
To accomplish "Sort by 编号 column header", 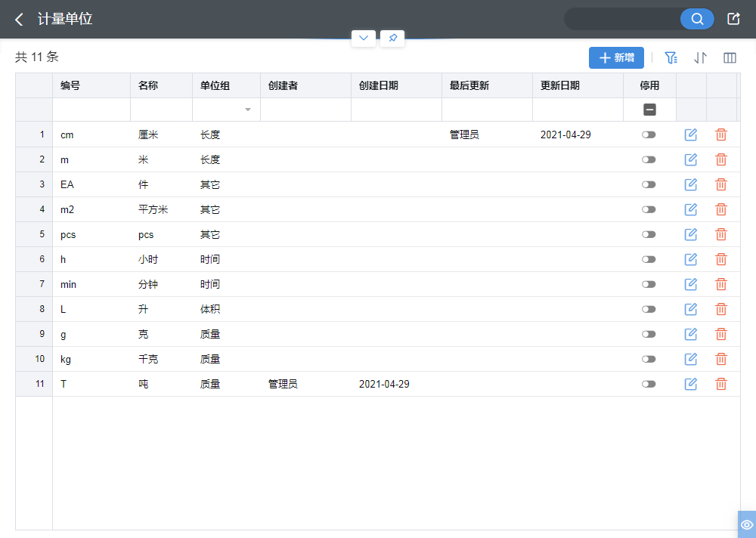I will pyautogui.click(x=91, y=85).
